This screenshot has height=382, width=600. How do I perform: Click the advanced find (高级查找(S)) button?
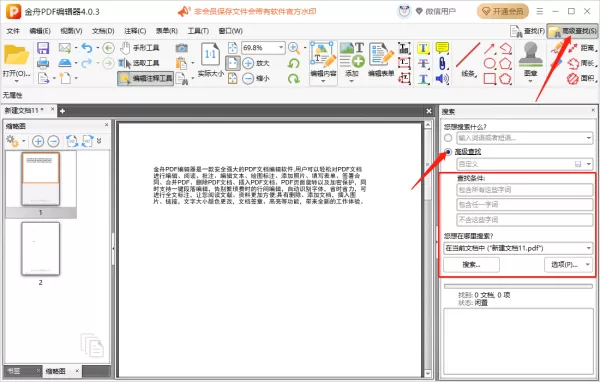572,31
